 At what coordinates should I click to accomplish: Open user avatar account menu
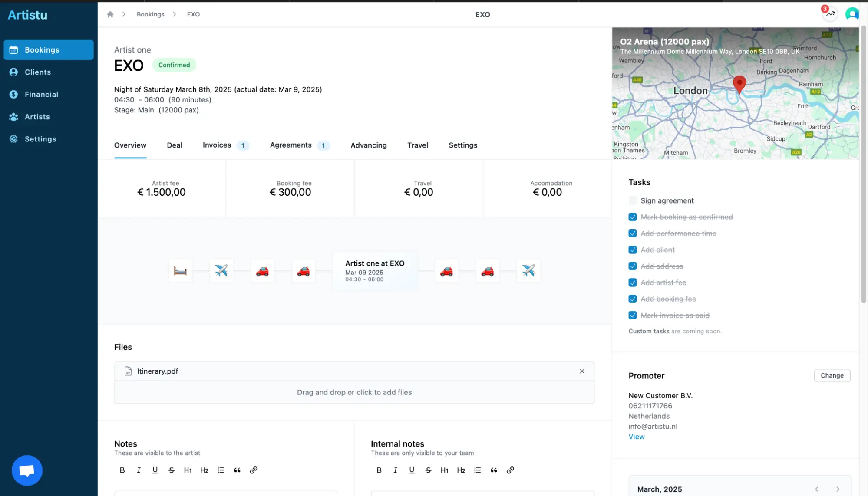tap(852, 14)
